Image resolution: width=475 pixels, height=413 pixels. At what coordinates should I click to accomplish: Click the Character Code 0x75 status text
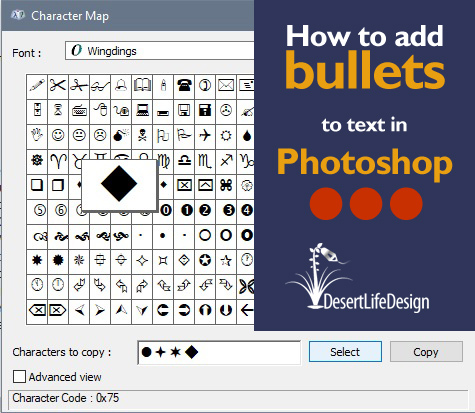click(66, 398)
